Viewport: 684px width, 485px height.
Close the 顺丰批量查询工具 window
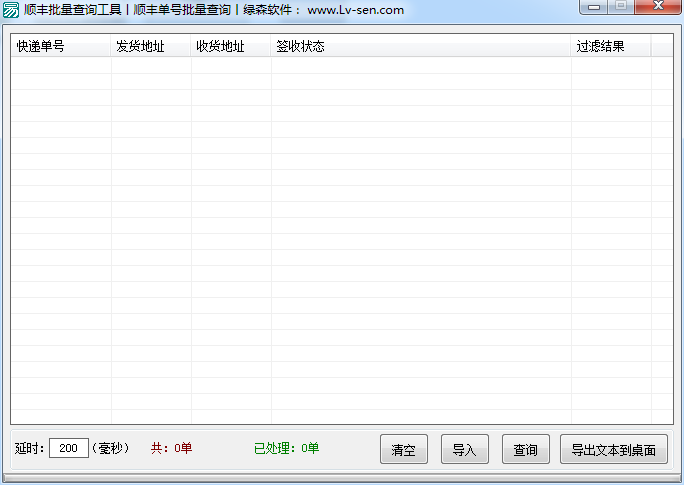(x=658, y=6)
